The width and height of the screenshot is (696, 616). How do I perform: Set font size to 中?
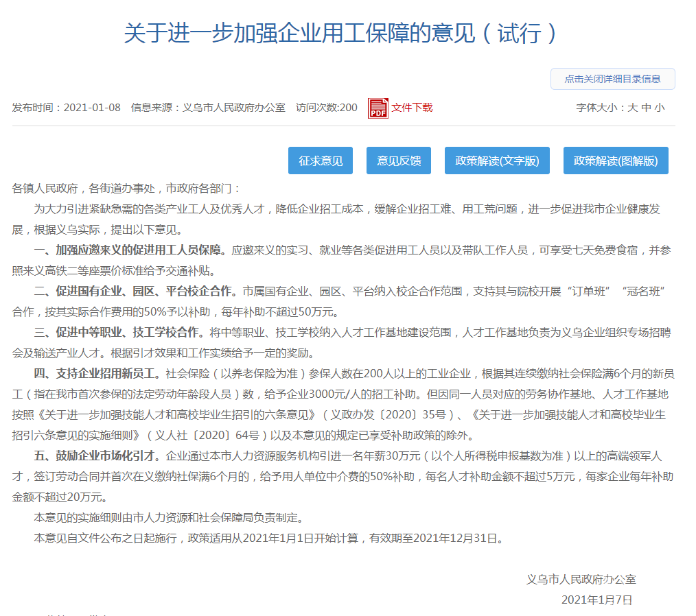click(646, 108)
